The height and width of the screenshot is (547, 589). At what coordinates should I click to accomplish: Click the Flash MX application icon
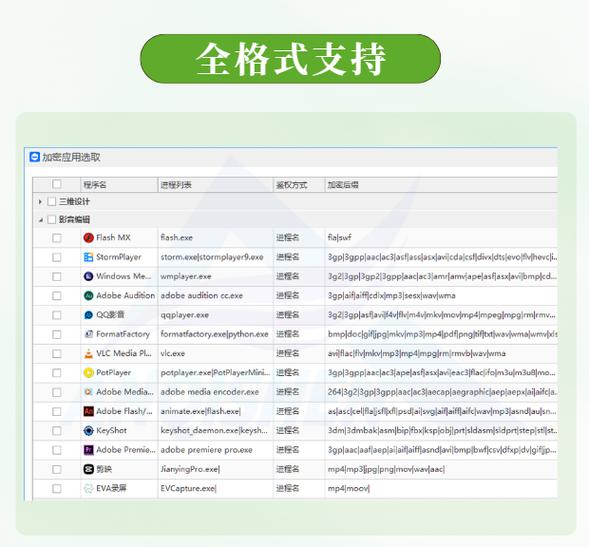tap(88, 238)
